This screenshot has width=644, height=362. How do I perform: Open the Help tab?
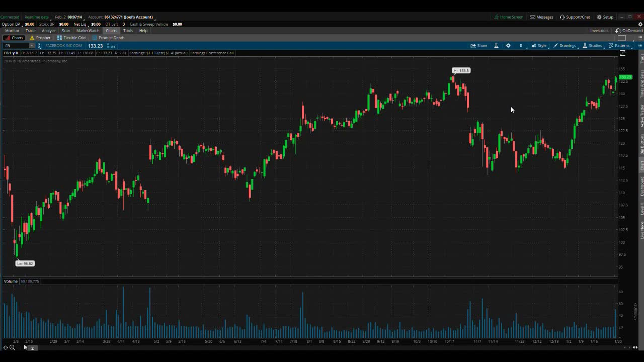143,31
